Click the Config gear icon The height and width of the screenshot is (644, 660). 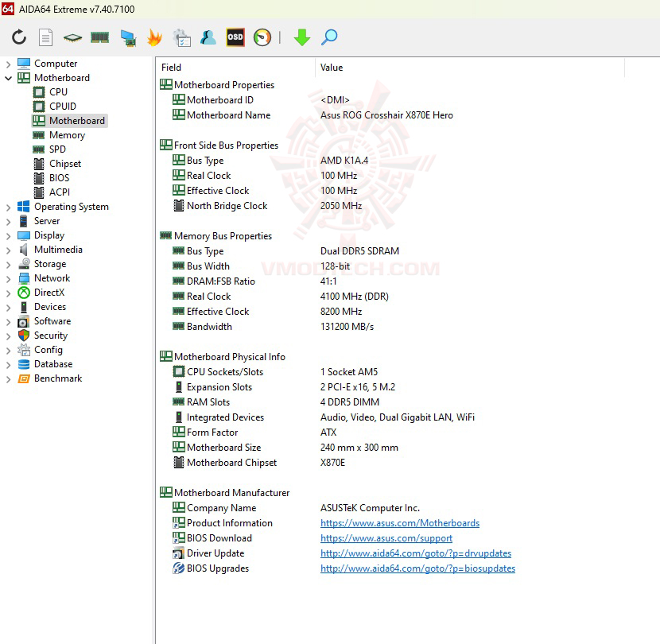point(24,350)
